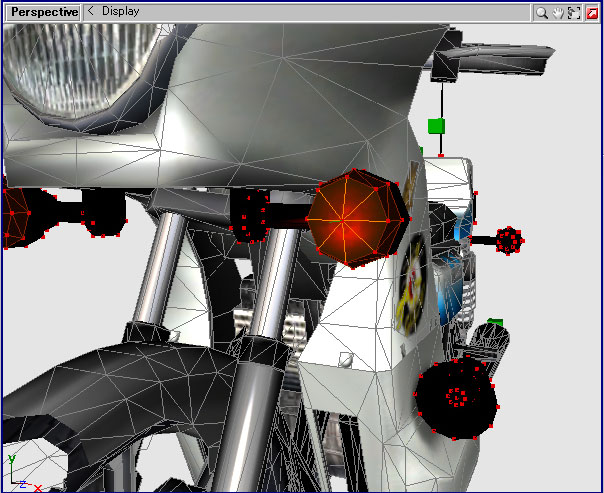Open the Perspective view selector
The height and width of the screenshot is (493, 604).
(x=43, y=12)
